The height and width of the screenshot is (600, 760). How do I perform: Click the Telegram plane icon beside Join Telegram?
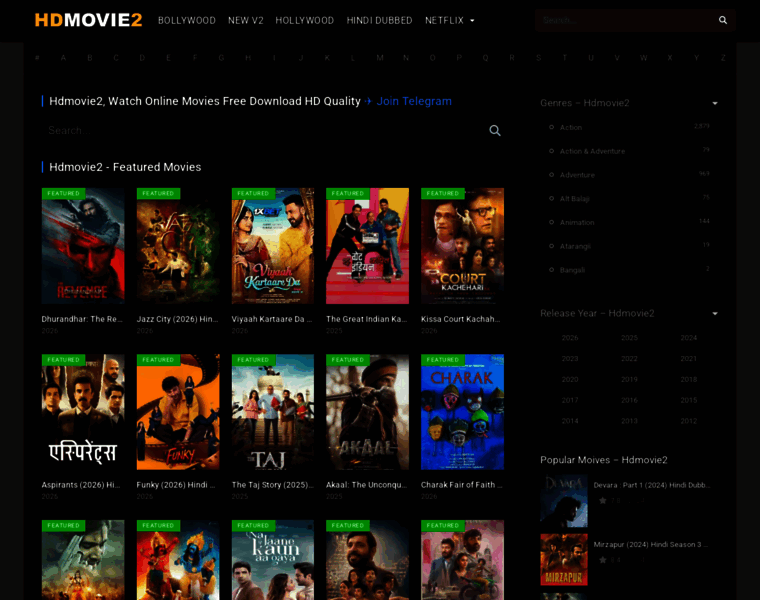(368, 101)
